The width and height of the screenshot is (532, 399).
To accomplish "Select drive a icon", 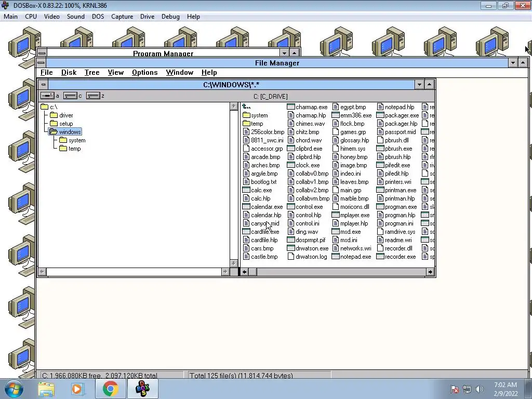I will [x=47, y=96].
